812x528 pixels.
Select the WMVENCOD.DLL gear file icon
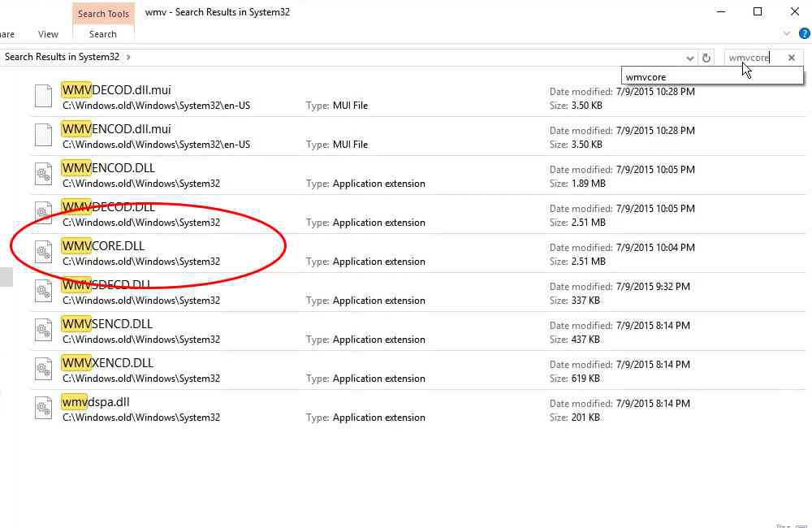(x=44, y=174)
